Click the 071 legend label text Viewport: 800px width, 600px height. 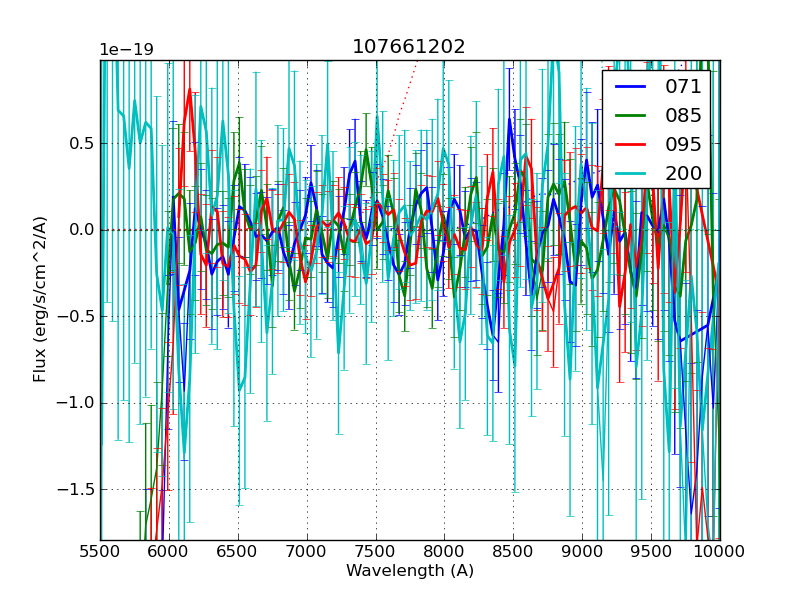(683, 87)
